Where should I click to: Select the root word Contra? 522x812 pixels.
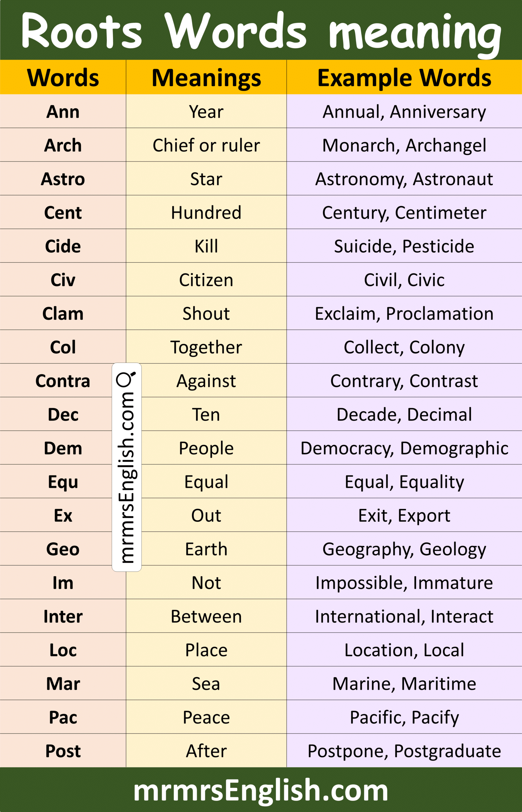point(63,381)
